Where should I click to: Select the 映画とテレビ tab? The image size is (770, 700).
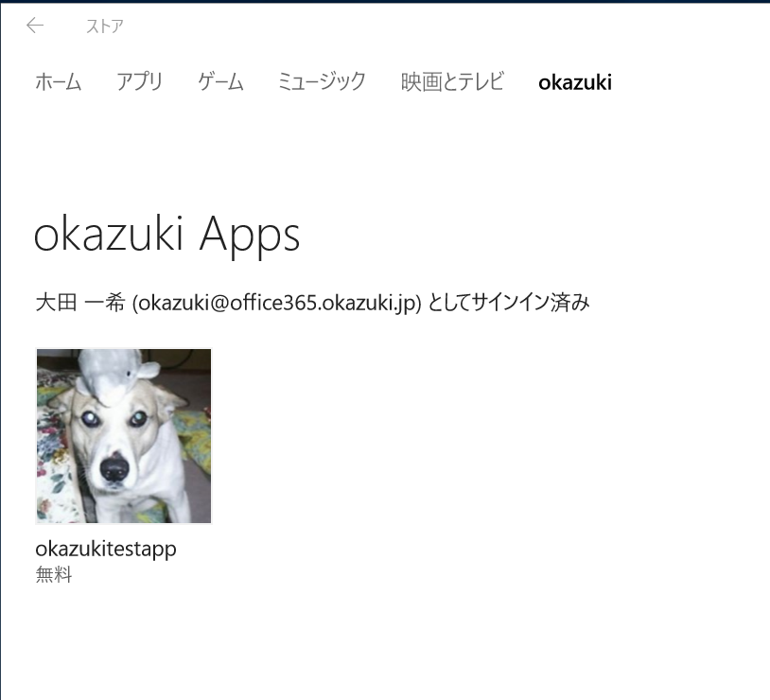[451, 82]
